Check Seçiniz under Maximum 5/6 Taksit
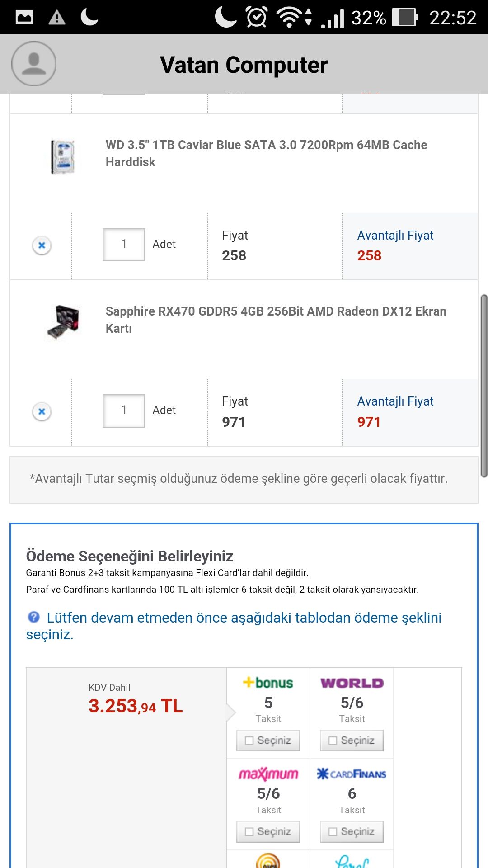Image resolution: width=488 pixels, height=868 pixels. pyautogui.click(x=268, y=832)
